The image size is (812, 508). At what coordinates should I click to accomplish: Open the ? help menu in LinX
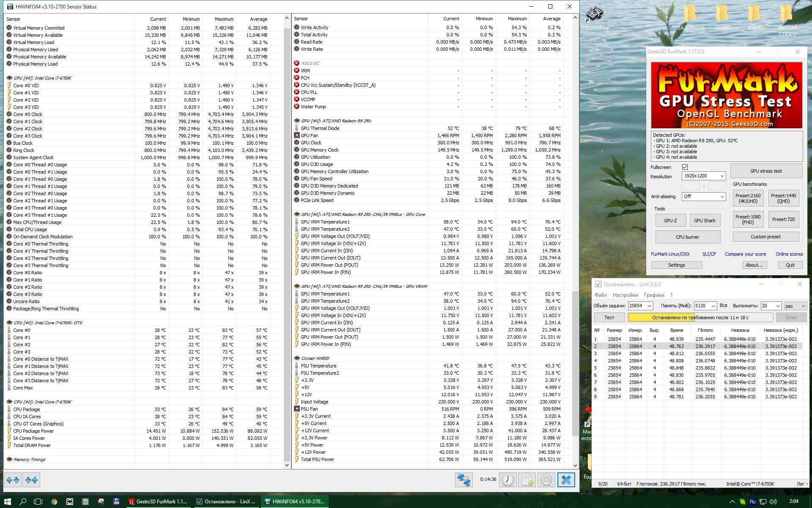[x=671, y=295]
